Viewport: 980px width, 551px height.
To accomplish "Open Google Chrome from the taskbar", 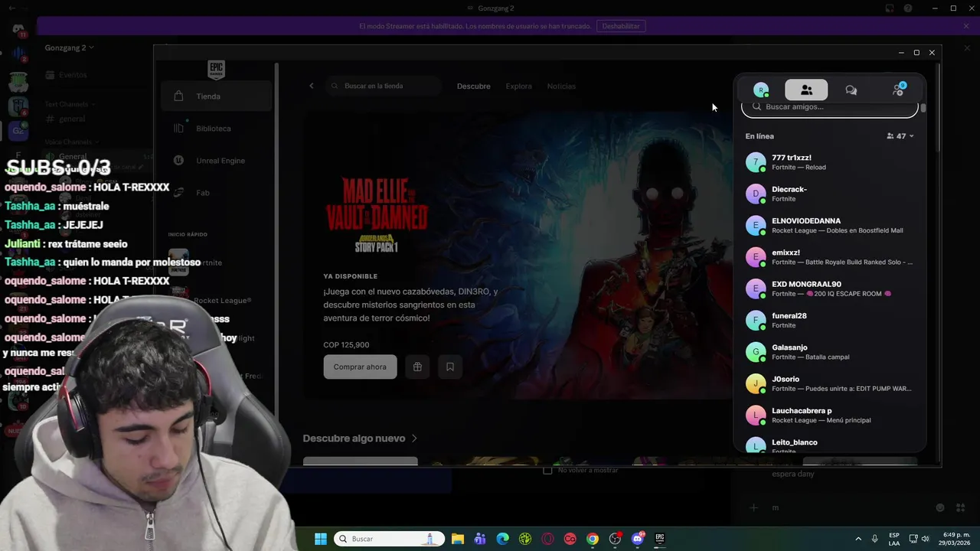I will coord(593,539).
